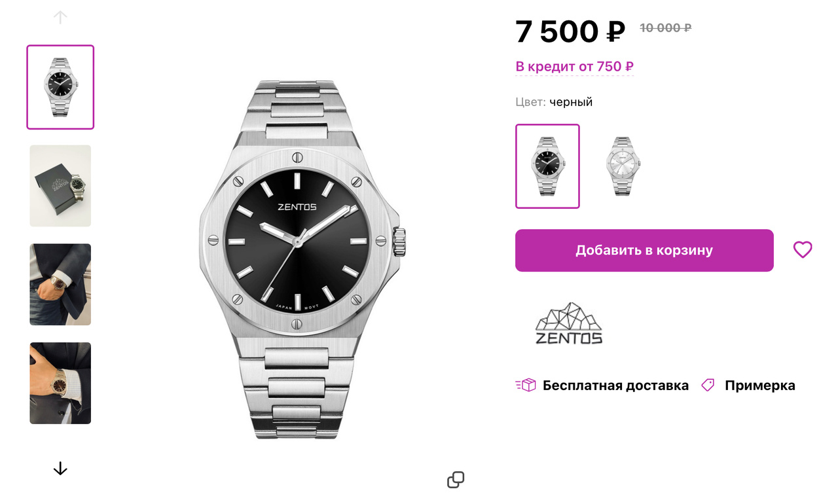Show the first watch front thumbnail
This screenshot has height=504, width=838.
60,87
